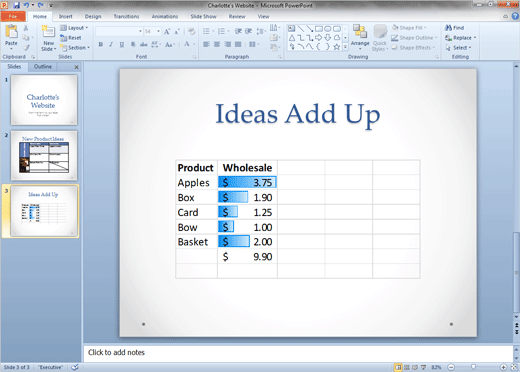Switch to the Design ribbon tab
This screenshot has width=520, height=372.
coord(93,16)
